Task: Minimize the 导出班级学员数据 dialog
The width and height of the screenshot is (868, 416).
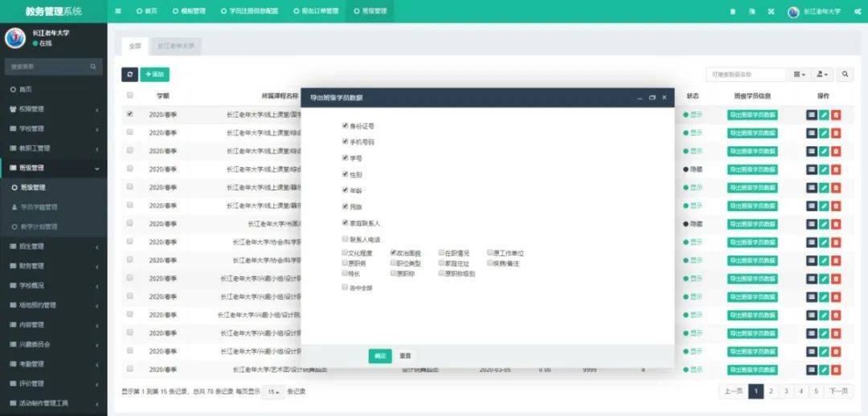Action: tap(640, 98)
